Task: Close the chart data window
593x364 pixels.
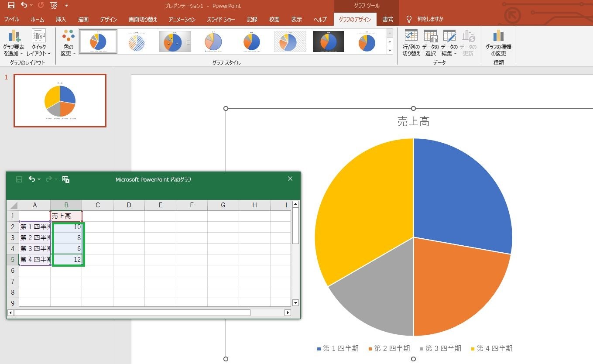Action: (x=290, y=179)
